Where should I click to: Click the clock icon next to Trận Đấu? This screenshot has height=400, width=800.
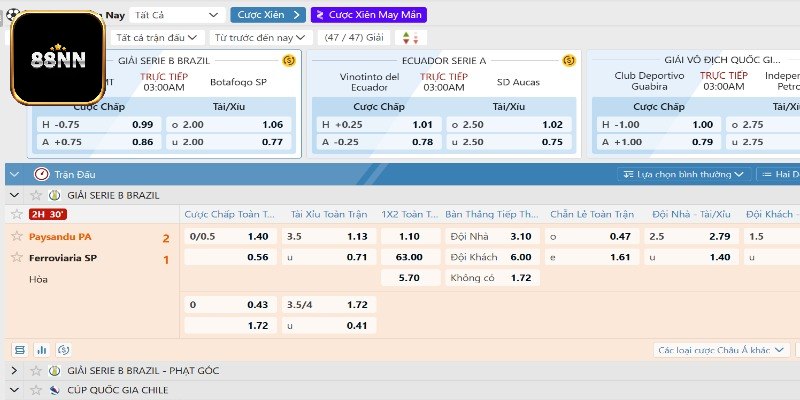tap(42, 174)
